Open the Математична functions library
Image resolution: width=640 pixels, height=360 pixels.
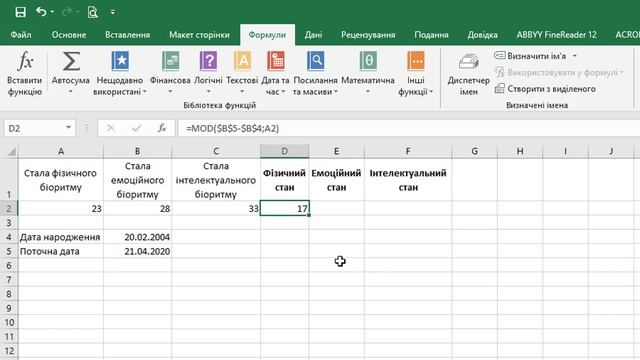368,73
